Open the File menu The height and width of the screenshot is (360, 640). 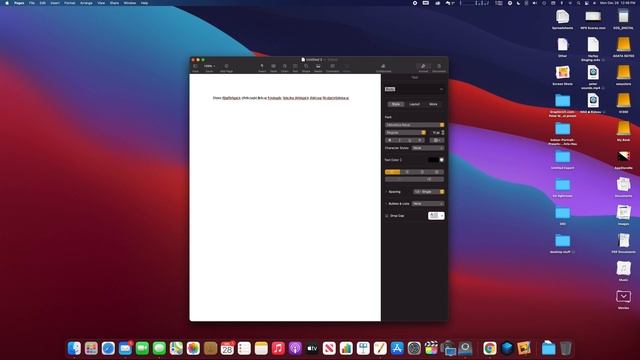pos(31,3)
